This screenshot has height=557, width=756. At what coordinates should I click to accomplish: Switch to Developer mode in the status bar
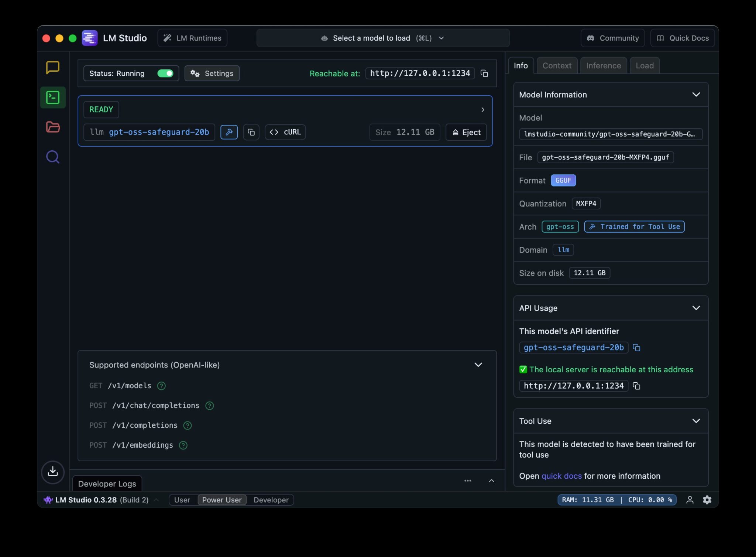(271, 500)
